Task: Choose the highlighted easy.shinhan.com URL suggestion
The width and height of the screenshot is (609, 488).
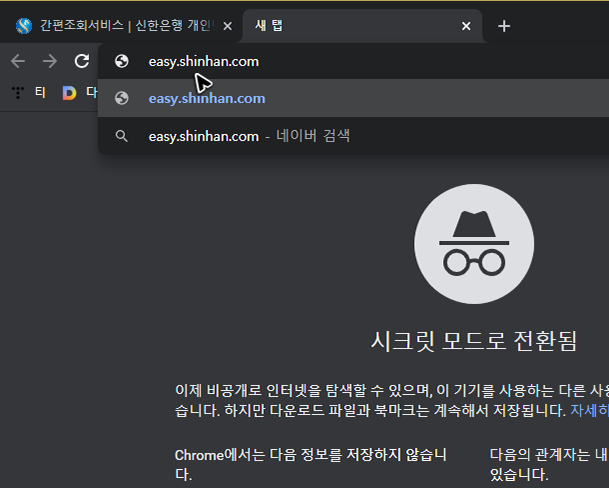Action: click(x=353, y=98)
